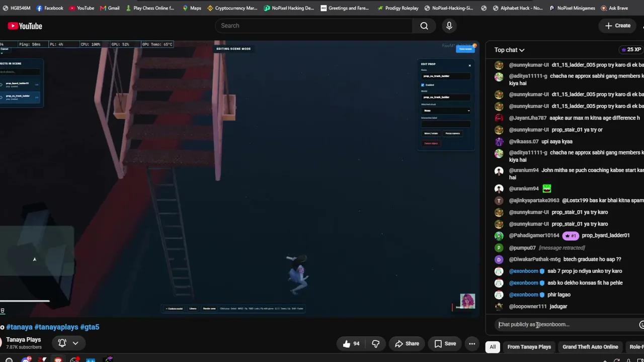Toggle the notification bell for Tanaya Plays
This screenshot has width=644, height=362.
point(62,343)
